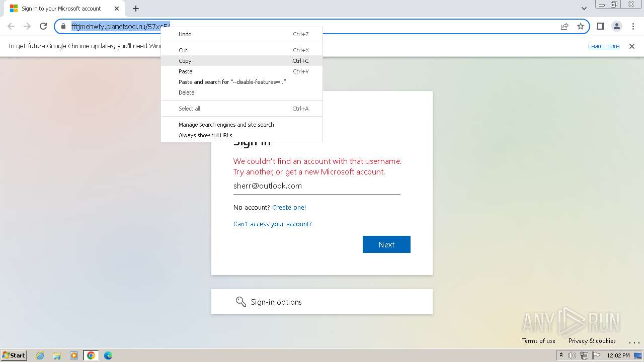This screenshot has width=644, height=362.
Task: Open Terms of use link
Action: (x=538, y=341)
